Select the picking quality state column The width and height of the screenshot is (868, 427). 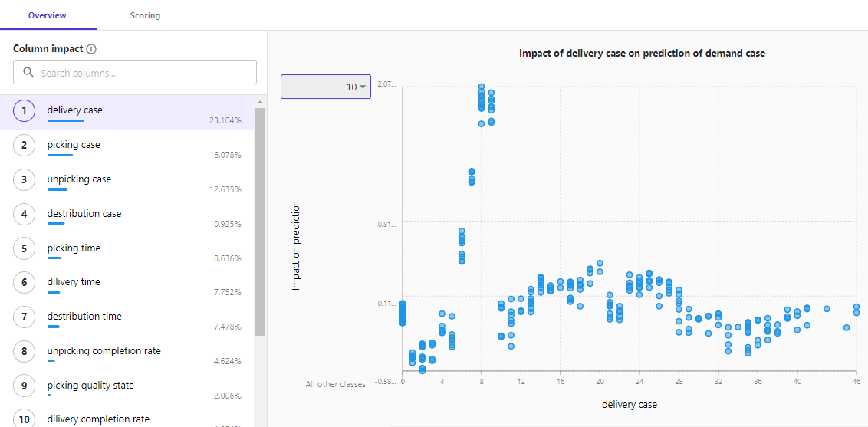[90, 386]
